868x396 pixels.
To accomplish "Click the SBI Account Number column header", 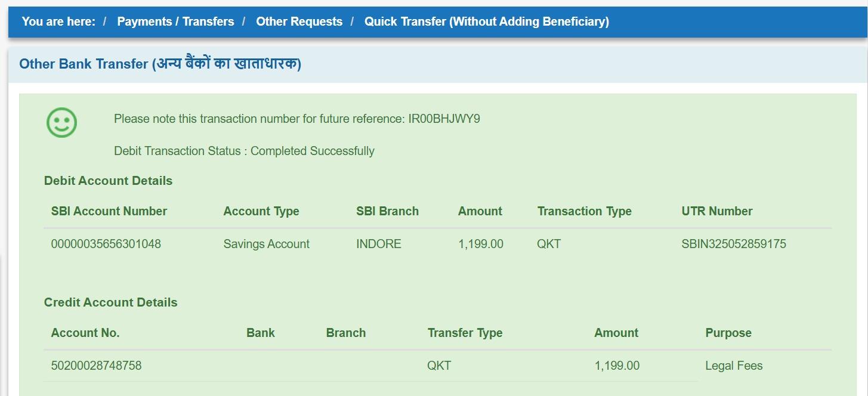I will tap(109, 211).
